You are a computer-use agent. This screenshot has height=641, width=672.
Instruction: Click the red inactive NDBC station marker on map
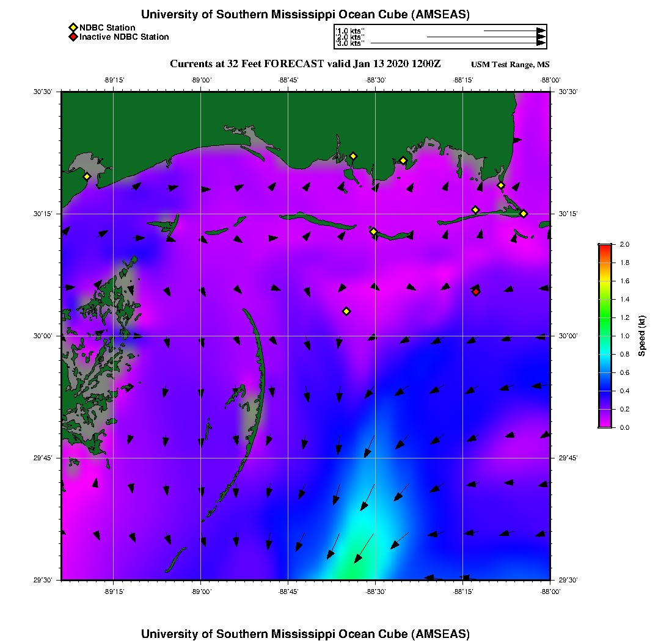[x=476, y=292]
